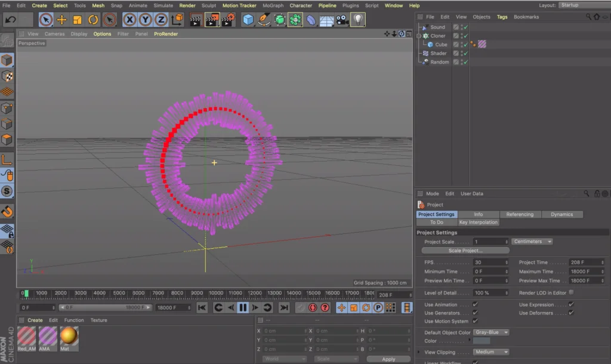Click the Light object bulb icon
This screenshot has height=364, width=611.
pyautogui.click(x=357, y=20)
